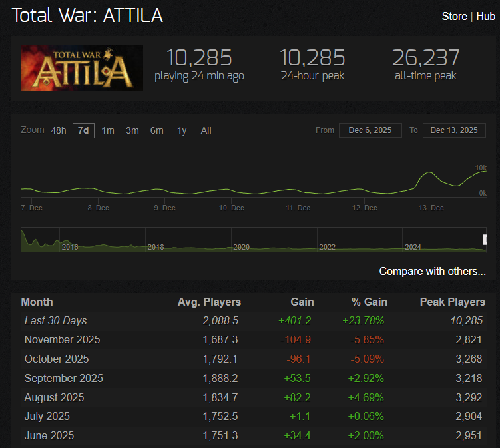Image resolution: width=500 pixels, height=448 pixels.
Task: Set chart zoom to 48h
Action: coord(59,130)
